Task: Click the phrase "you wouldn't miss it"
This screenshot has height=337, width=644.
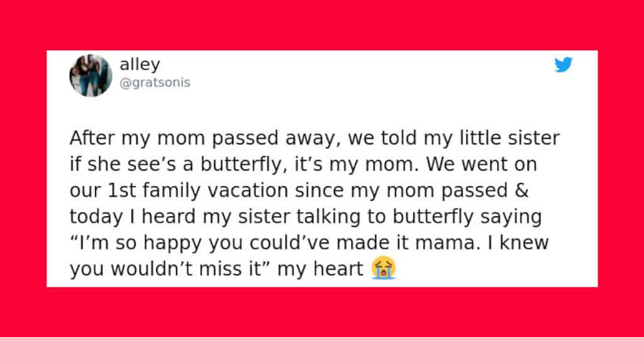Action: coord(166,269)
